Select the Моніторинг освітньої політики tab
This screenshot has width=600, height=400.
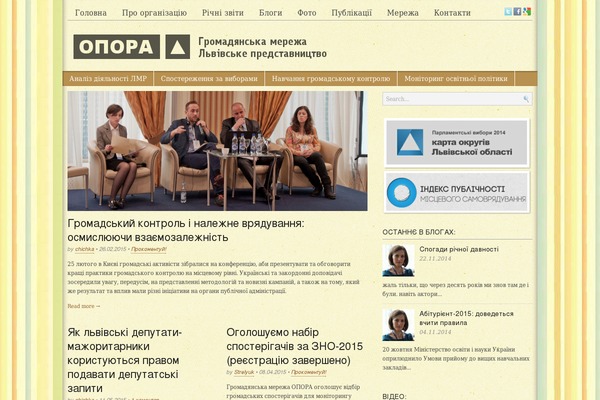(x=456, y=78)
